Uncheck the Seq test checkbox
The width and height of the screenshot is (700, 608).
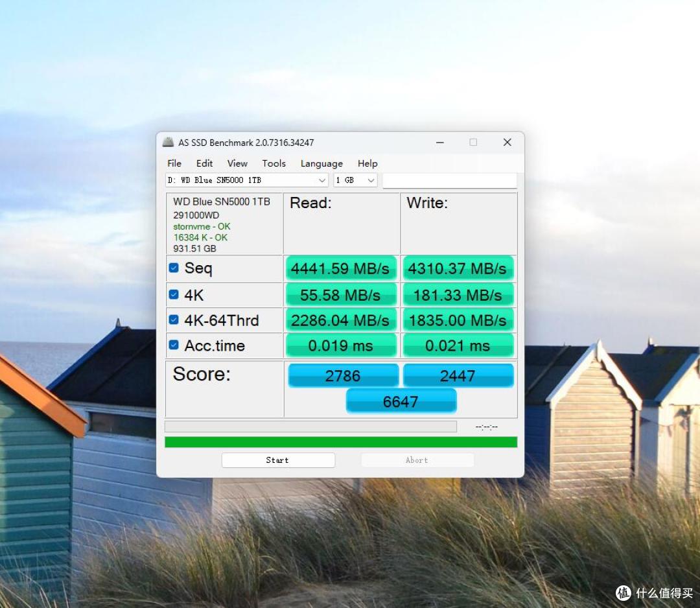174,268
